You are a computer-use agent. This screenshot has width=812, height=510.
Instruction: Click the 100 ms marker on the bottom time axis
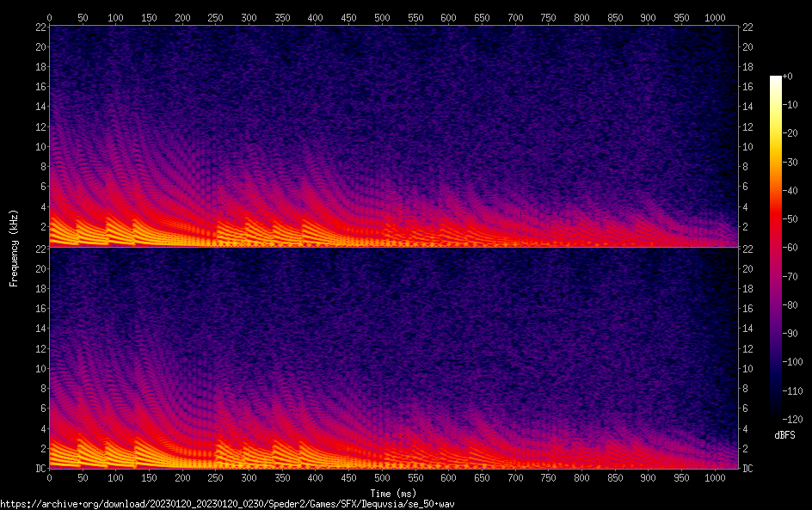point(116,477)
